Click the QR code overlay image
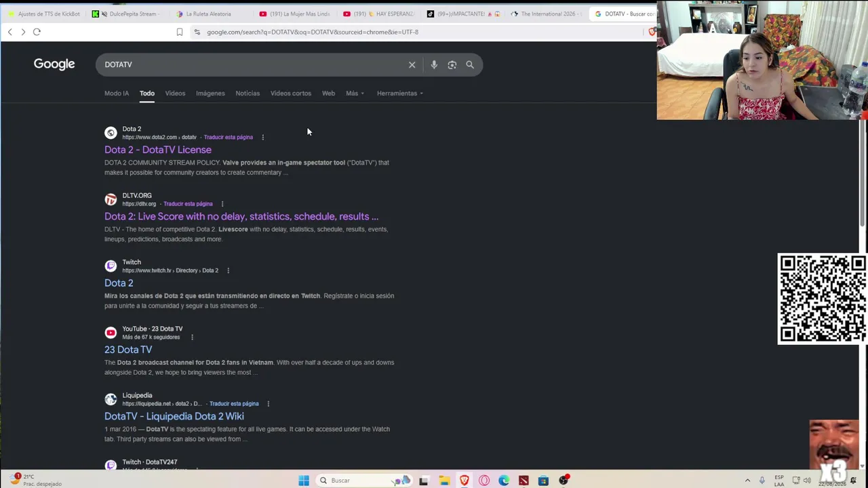The width and height of the screenshot is (868, 488). click(x=822, y=299)
